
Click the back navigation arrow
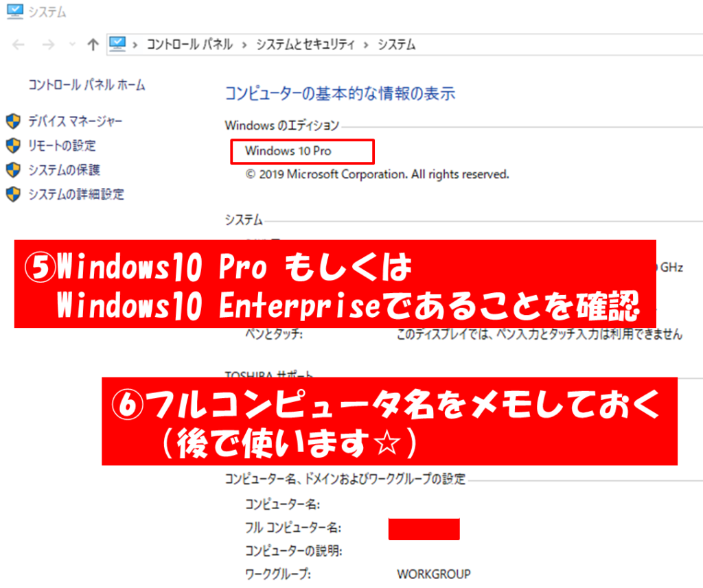click(19, 45)
